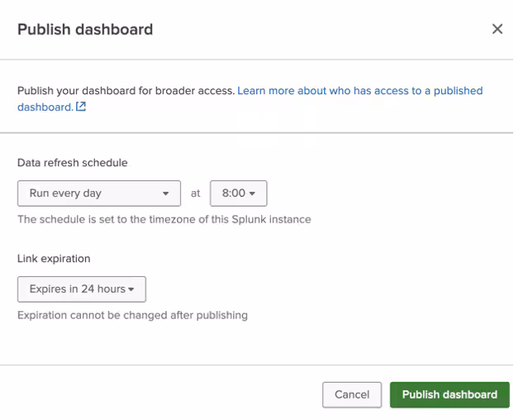Click the 'Link expiration' label
The image size is (514, 420).
(x=54, y=259)
